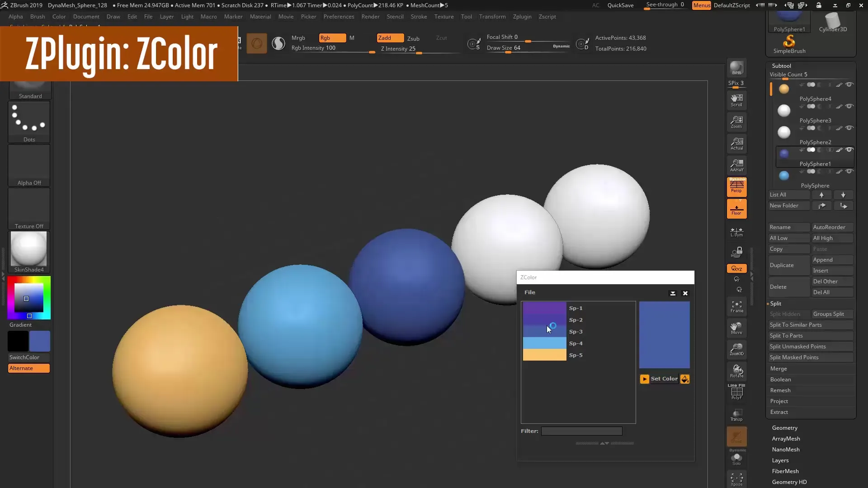Open the Alpha Off selector

(29, 165)
